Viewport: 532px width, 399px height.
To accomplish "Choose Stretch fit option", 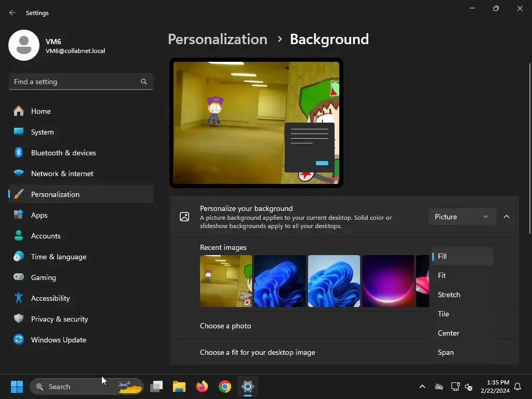I will (462, 295).
